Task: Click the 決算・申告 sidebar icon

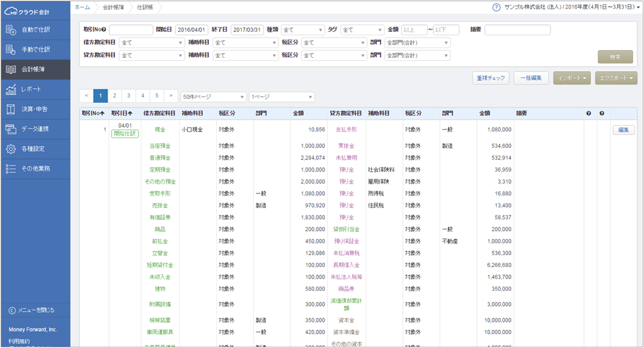Action: pyautogui.click(x=11, y=109)
